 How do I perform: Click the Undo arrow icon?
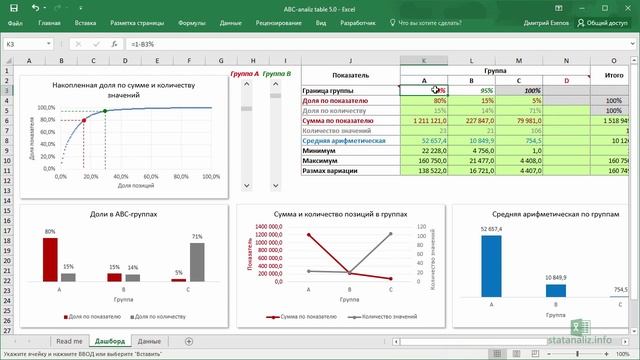coord(35,8)
